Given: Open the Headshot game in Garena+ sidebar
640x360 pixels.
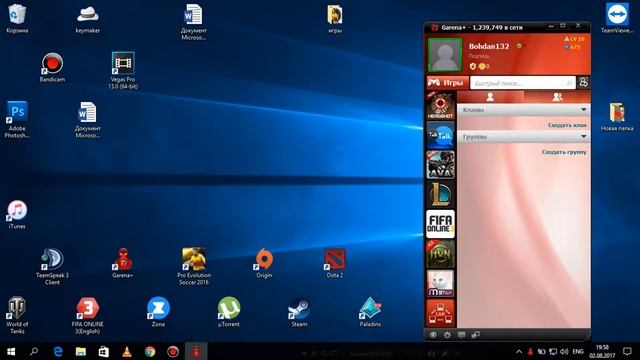Looking at the screenshot, I should point(440,106).
